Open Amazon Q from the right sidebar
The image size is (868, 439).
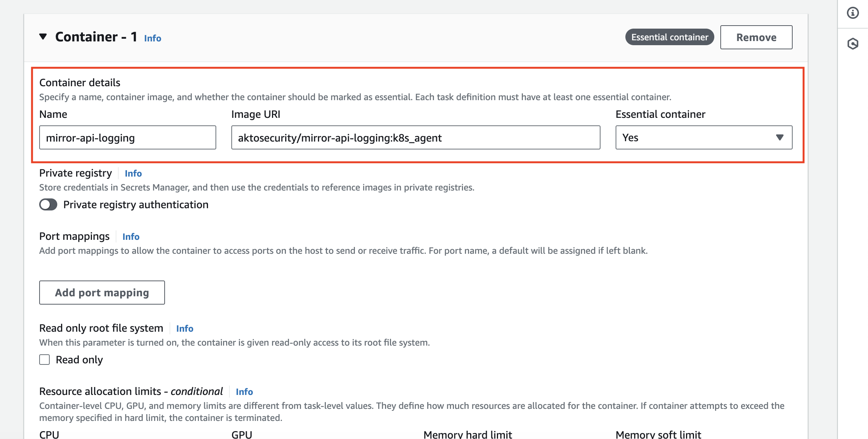[x=853, y=44]
